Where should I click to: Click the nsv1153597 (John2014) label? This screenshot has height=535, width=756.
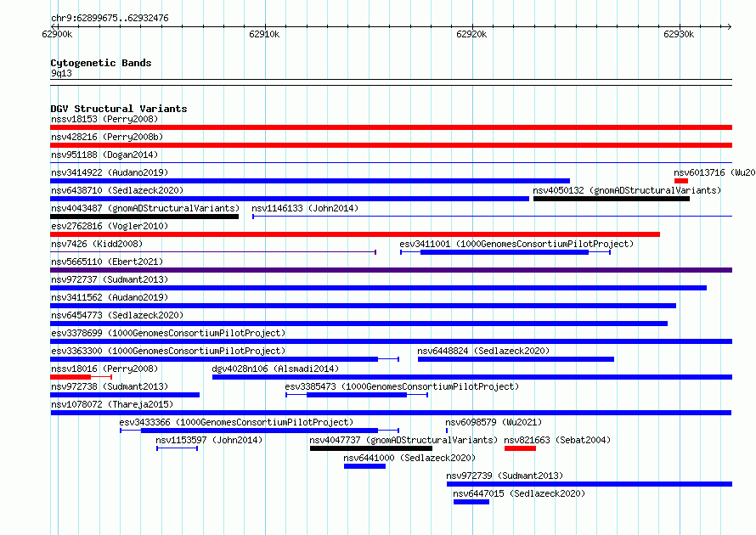click(x=209, y=440)
